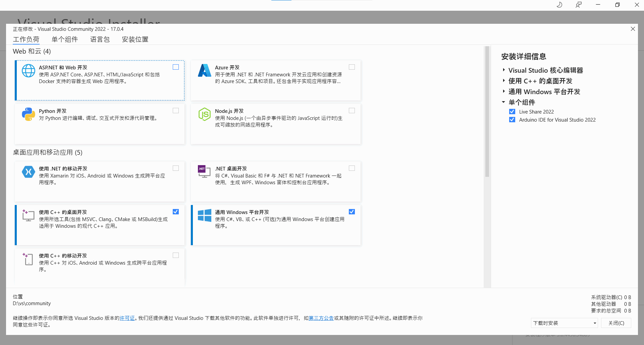Click the 安装详细信息 heading

pos(524,56)
